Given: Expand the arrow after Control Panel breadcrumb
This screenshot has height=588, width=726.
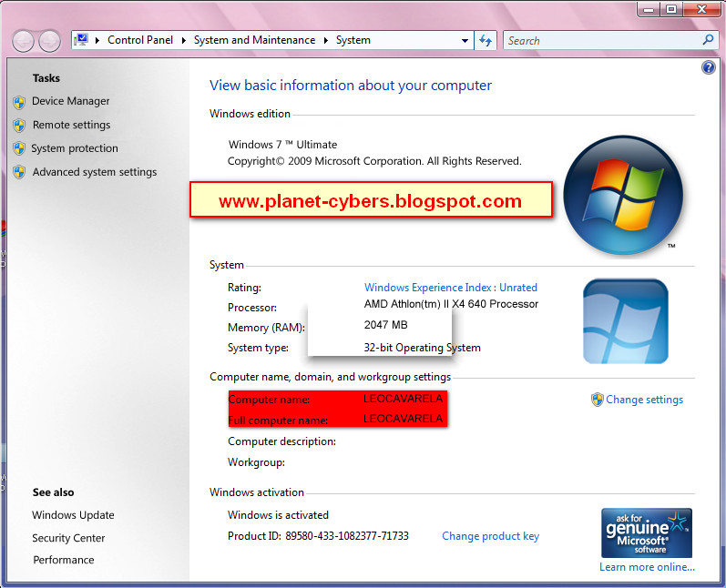Looking at the screenshot, I should [184, 40].
